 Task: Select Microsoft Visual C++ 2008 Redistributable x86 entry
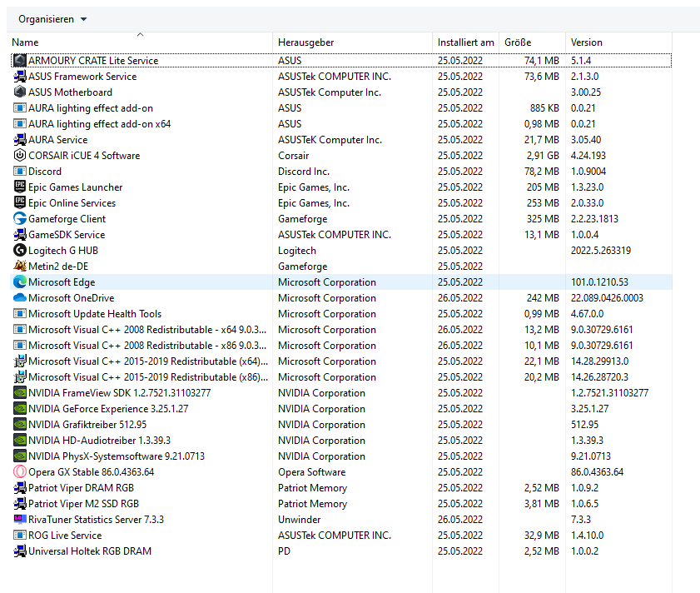[341, 346]
